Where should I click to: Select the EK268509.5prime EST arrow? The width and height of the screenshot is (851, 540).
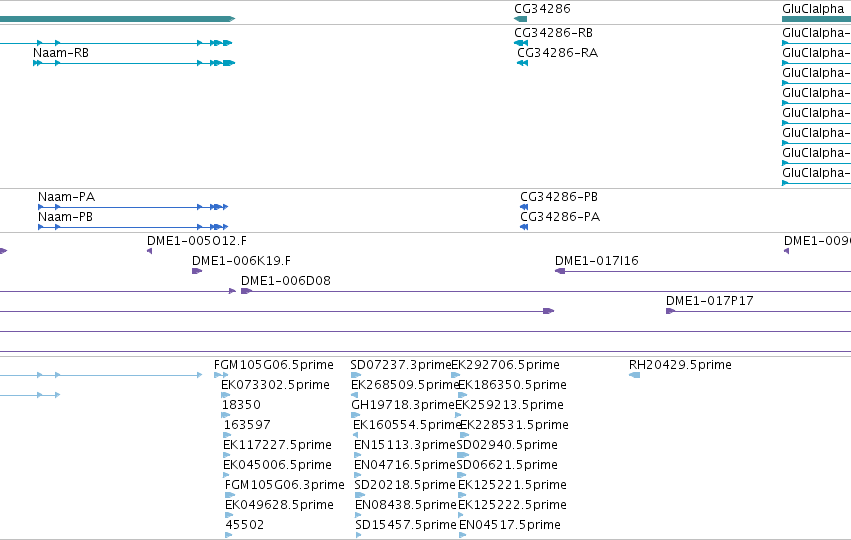(355, 395)
